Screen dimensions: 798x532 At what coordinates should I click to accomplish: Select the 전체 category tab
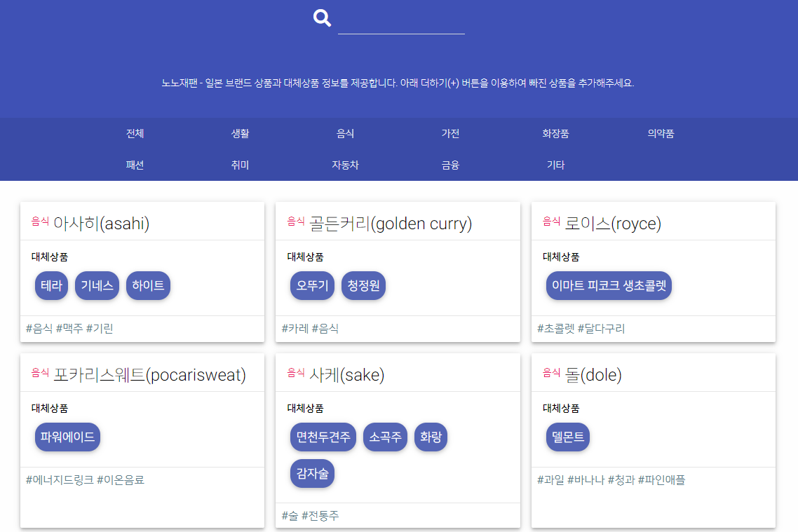(x=135, y=133)
